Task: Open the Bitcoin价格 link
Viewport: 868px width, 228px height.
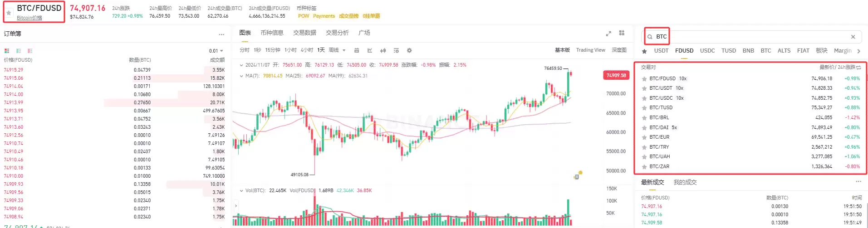Action: (29, 18)
